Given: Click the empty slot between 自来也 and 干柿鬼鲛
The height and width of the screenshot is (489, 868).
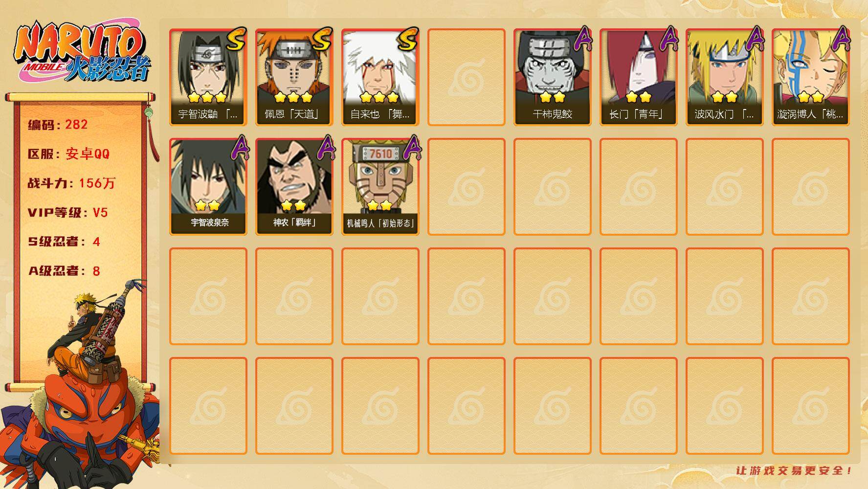Looking at the screenshot, I should (x=467, y=77).
